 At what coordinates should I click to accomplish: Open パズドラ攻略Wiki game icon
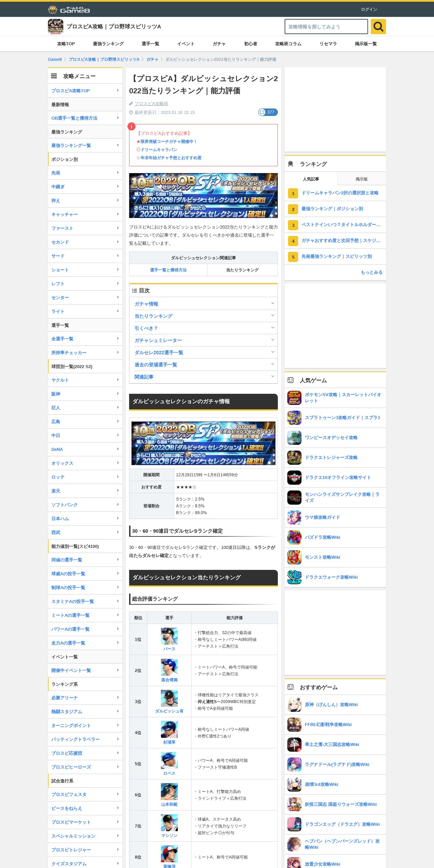[294, 537]
